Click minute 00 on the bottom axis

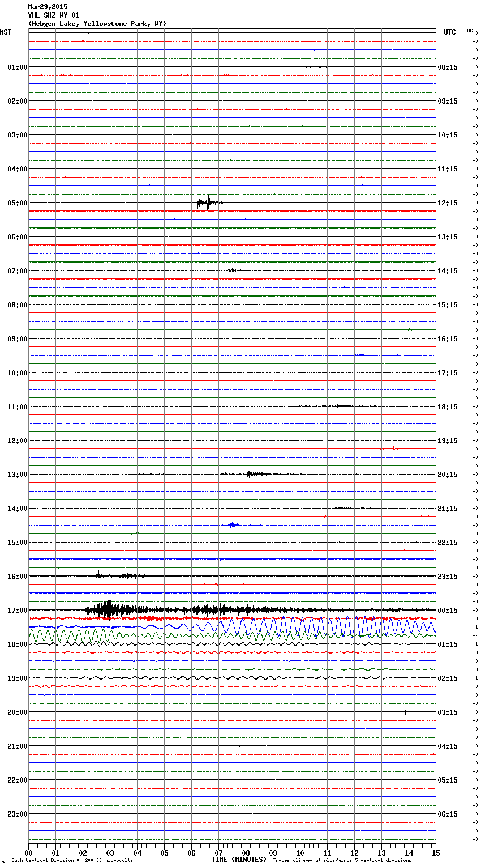click(x=28, y=853)
